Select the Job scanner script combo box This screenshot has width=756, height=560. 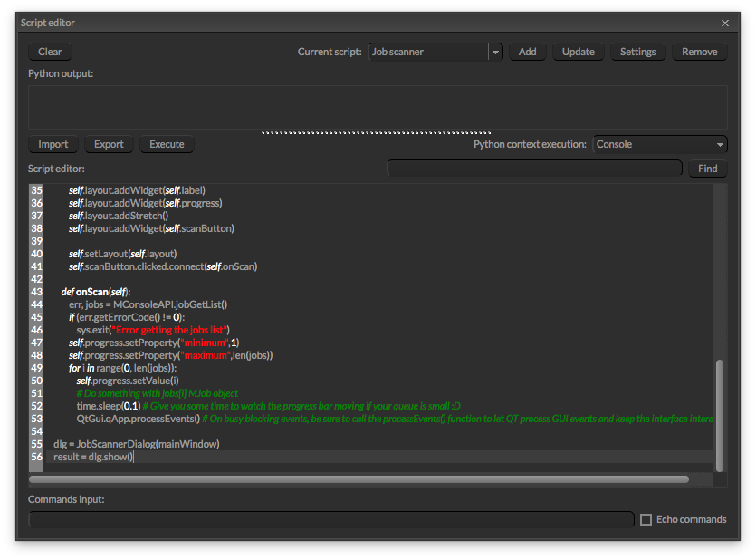[x=428, y=53]
